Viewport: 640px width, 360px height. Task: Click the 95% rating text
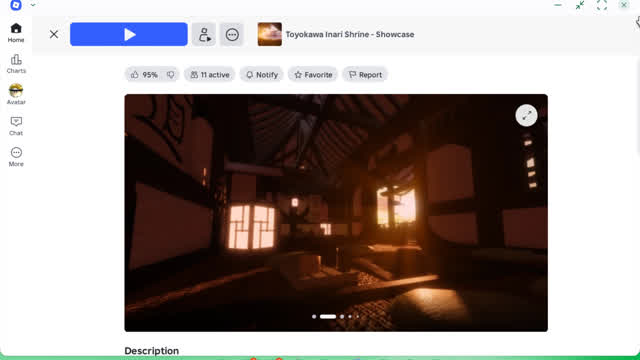[x=150, y=75]
